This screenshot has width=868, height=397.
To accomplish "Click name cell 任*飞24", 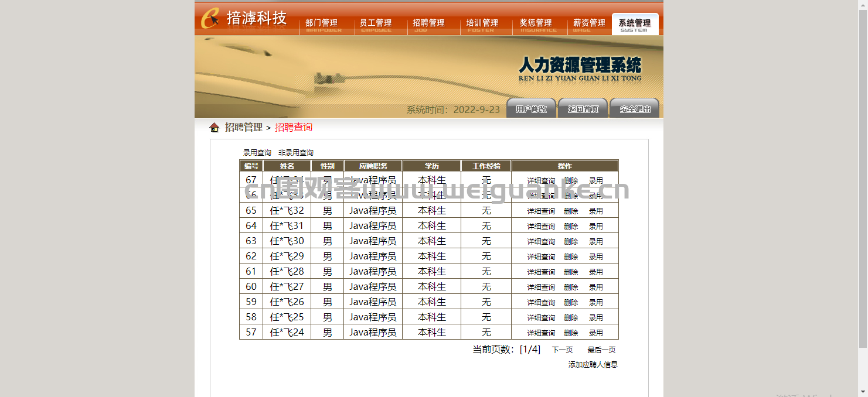I will click(287, 333).
